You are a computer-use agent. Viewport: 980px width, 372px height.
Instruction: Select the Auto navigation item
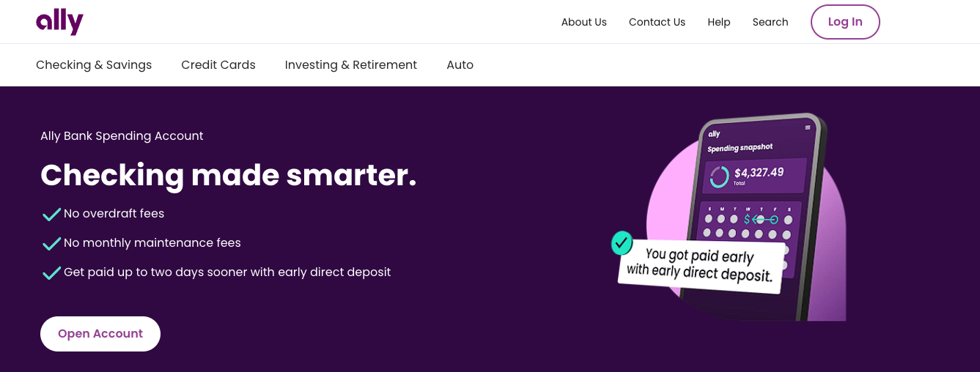click(460, 65)
